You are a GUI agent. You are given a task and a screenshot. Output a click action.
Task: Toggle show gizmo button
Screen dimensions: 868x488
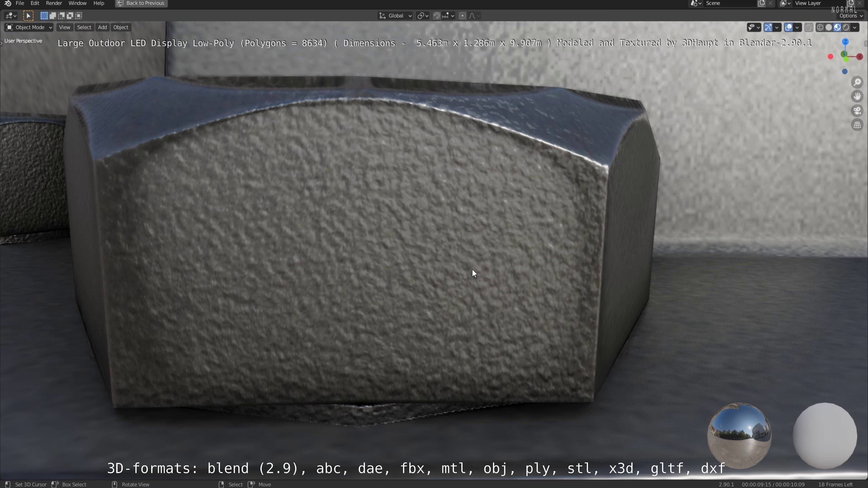coord(768,27)
